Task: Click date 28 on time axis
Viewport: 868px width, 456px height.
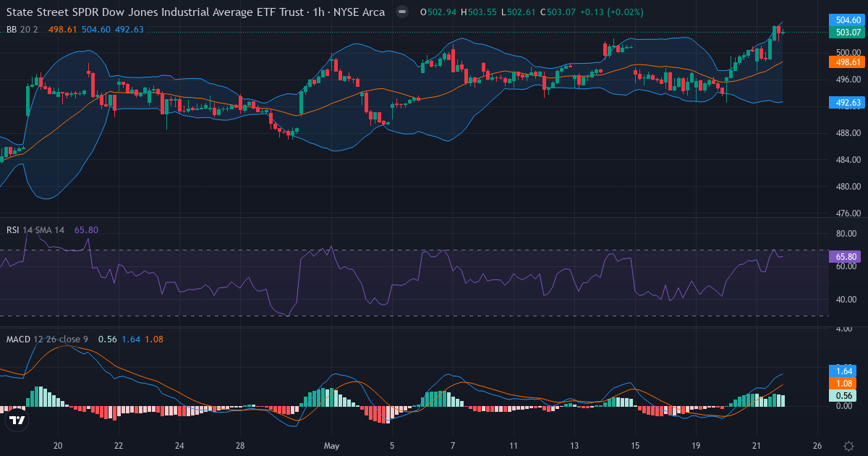Action: 240,445
